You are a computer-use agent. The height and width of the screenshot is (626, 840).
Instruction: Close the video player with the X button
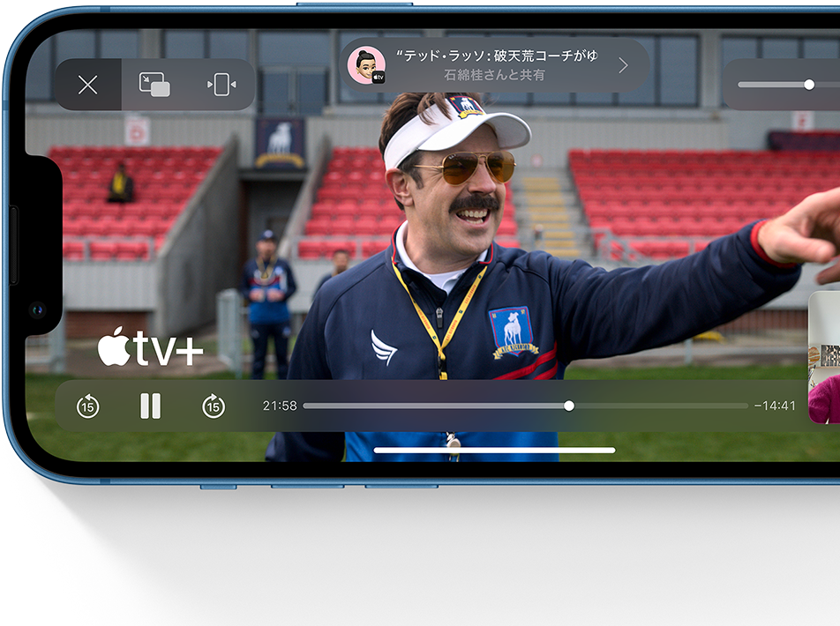pos(88,85)
